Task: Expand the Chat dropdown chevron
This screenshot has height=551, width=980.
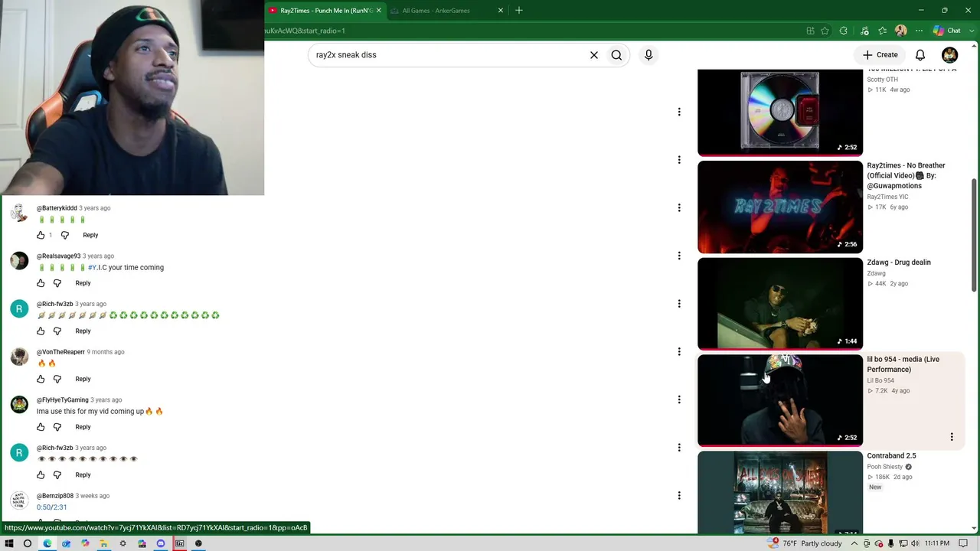Action: (x=970, y=31)
